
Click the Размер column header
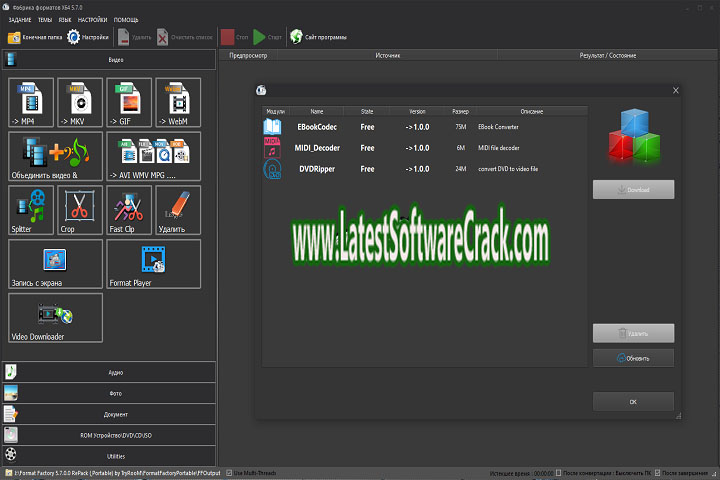coord(460,111)
